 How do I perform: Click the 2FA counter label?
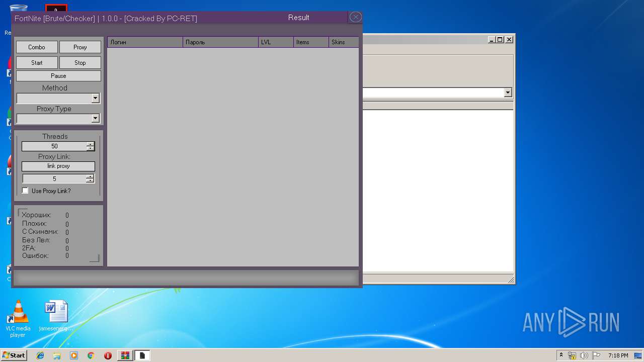pyautogui.click(x=29, y=248)
